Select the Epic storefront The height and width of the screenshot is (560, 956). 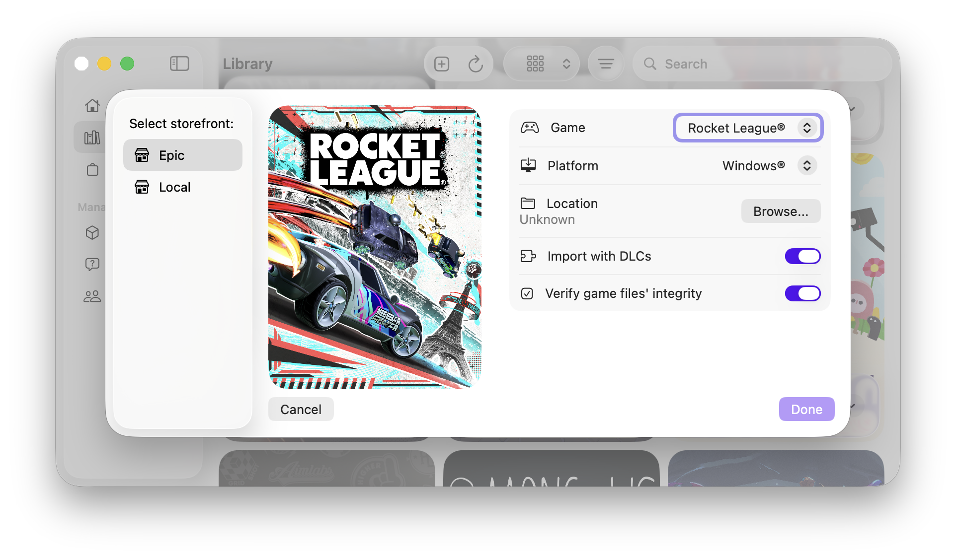tap(183, 155)
